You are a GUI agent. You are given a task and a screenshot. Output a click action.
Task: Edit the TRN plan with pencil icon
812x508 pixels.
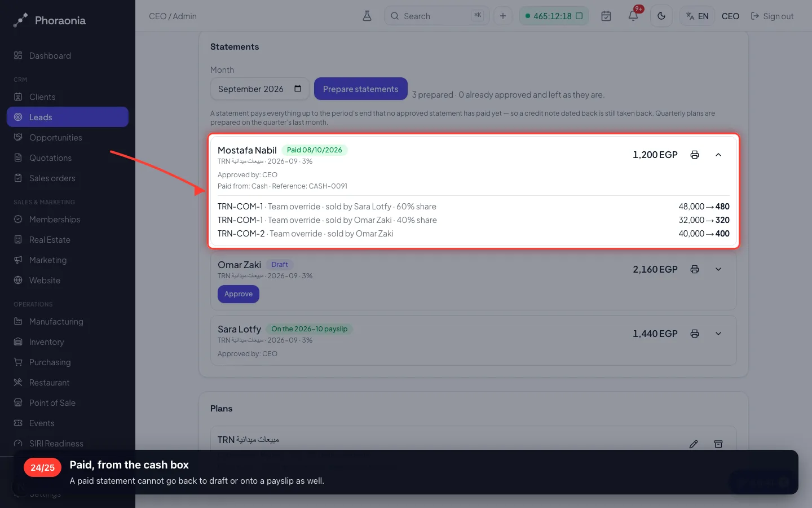click(694, 444)
